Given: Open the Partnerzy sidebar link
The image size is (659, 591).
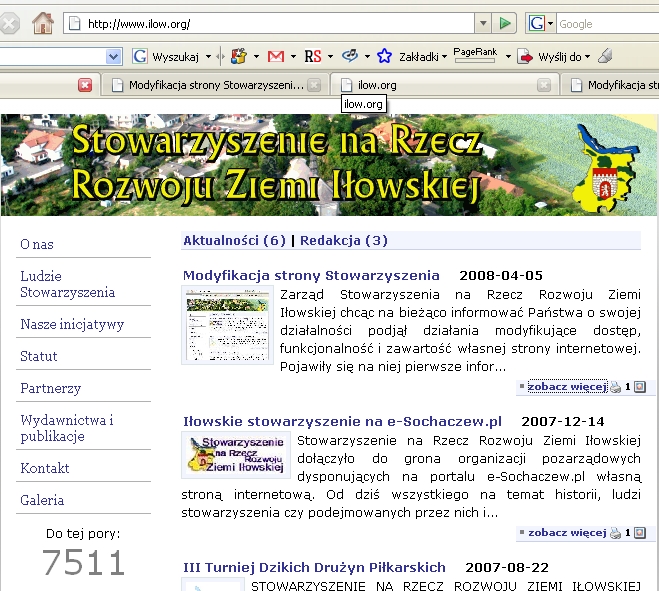Looking at the screenshot, I should 50,388.
